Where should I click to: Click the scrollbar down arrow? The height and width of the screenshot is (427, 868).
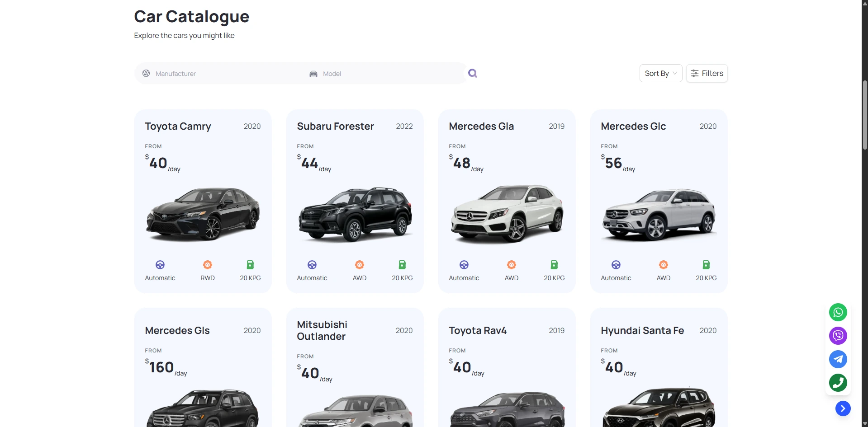click(865, 423)
